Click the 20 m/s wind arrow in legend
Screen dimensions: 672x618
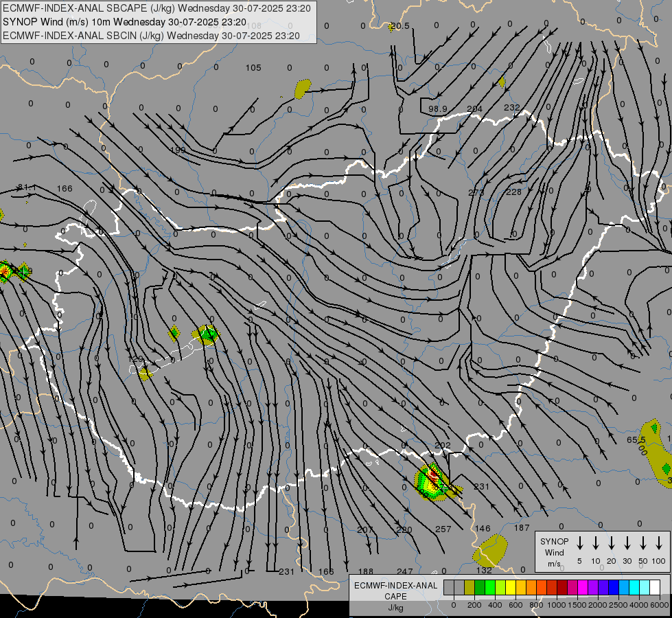coord(612,542)
